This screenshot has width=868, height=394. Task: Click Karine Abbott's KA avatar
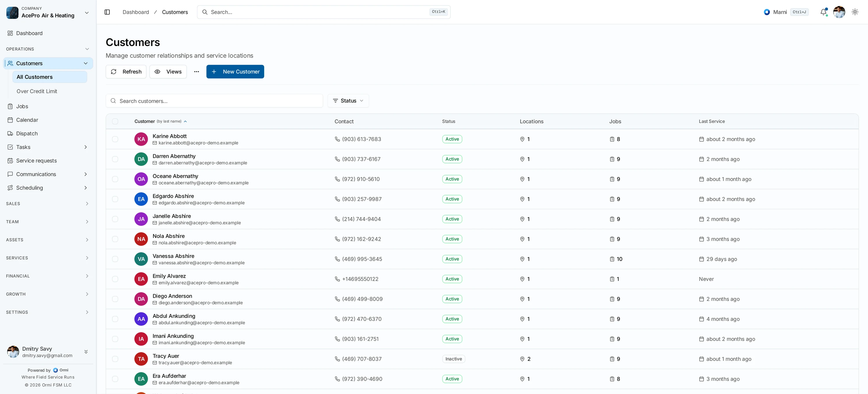coord(141,139)
